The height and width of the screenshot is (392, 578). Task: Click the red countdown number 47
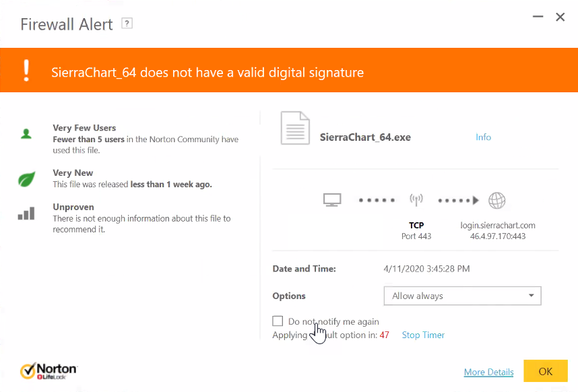(385, 335)
